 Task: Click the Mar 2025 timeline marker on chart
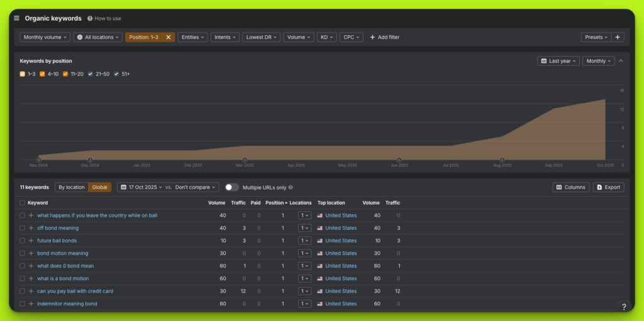click(245, 160)
